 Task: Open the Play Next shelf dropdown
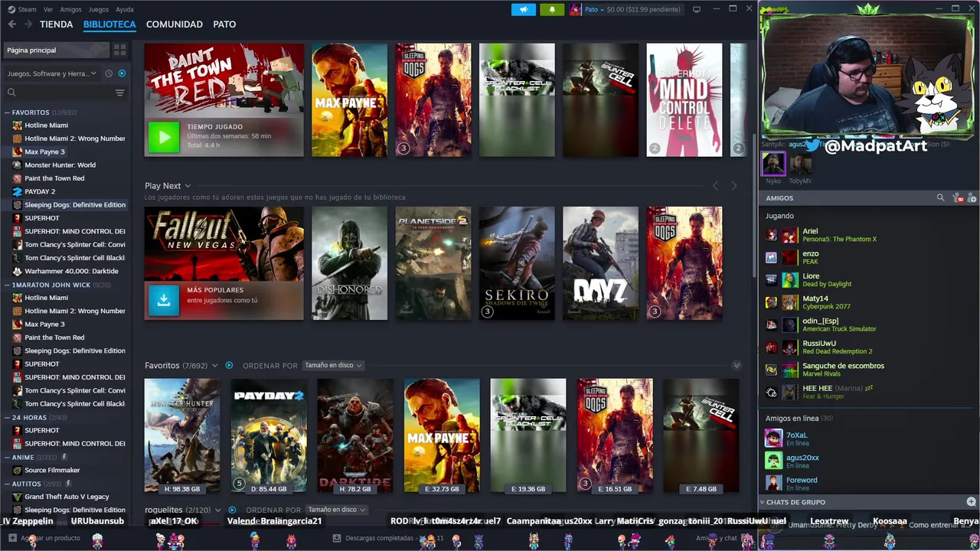coord(188,186)
